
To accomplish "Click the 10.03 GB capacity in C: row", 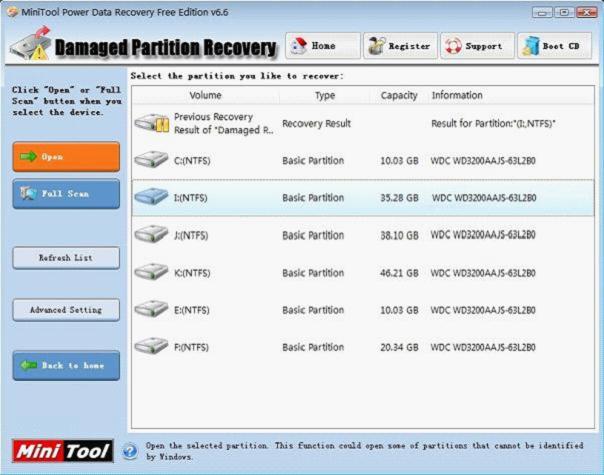I will pyautogui.click(x=399, y=161).
